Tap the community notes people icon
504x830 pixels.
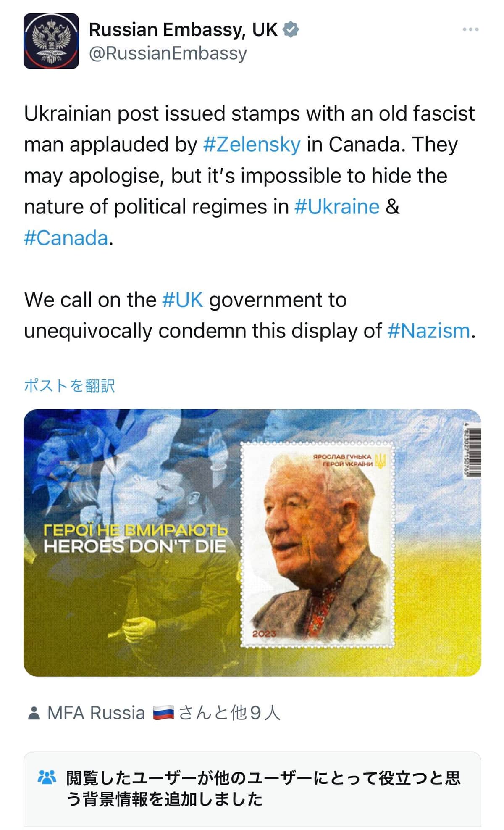point(47,777)
